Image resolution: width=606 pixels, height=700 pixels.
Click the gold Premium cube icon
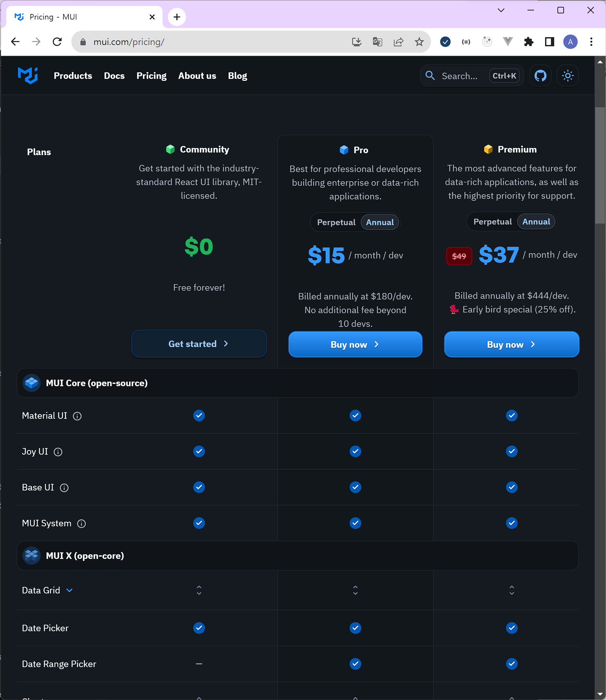click(488, 149)
